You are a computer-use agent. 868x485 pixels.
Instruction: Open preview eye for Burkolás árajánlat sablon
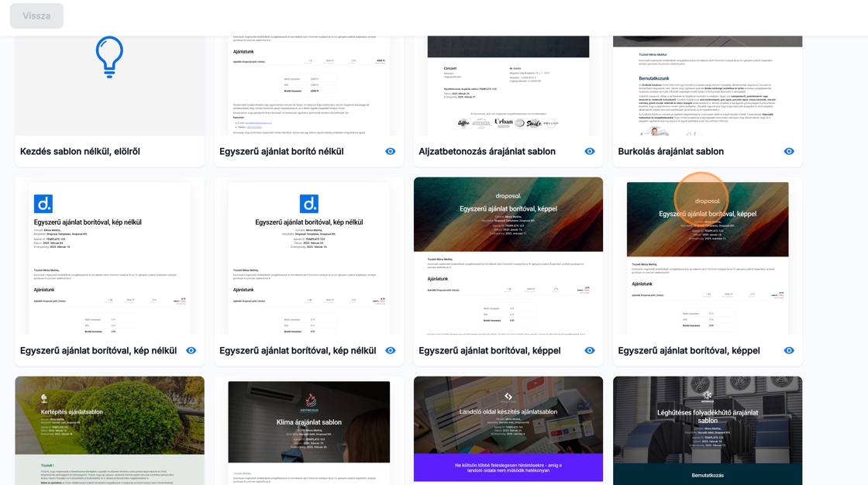[789, 151]
